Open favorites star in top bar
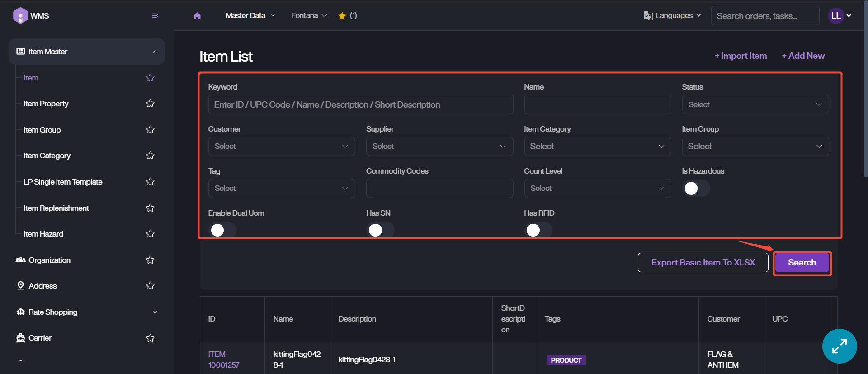 click(x=342, y=16)
